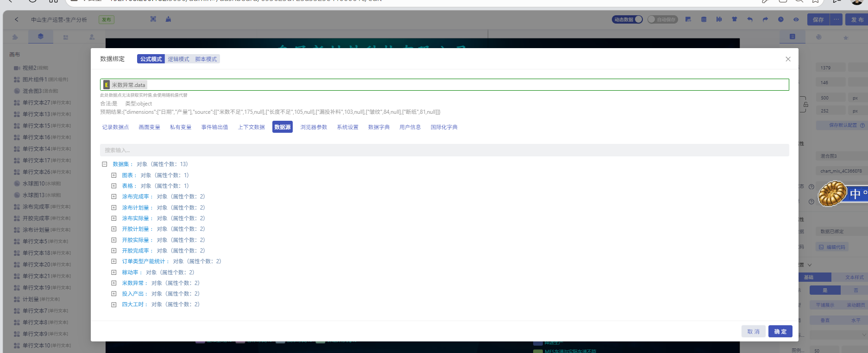Close the 数据绑定 dialog
Viewport: 868px width, 353px height.
point(788,59)
